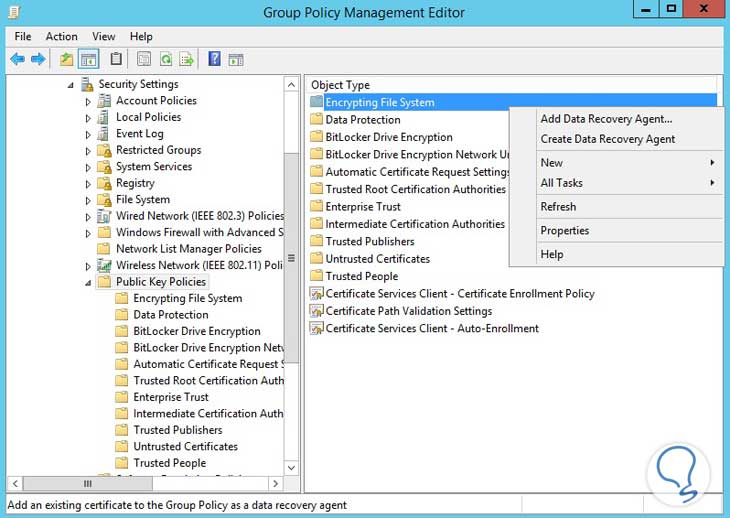The height and width of the screenshot is (518, 730).
Task: Click the Up one level folder icon
Action: tap(67, 59)
